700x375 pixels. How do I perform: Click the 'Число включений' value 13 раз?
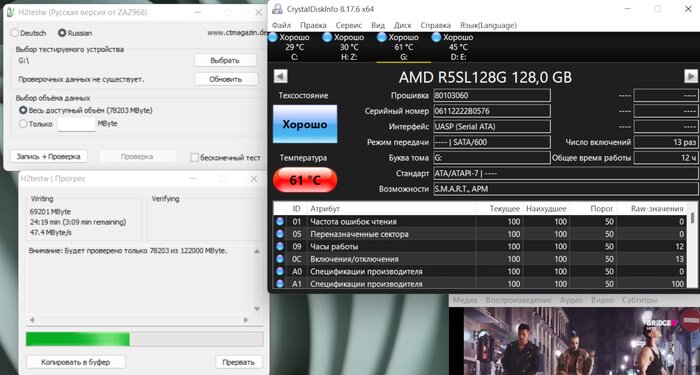666,142
